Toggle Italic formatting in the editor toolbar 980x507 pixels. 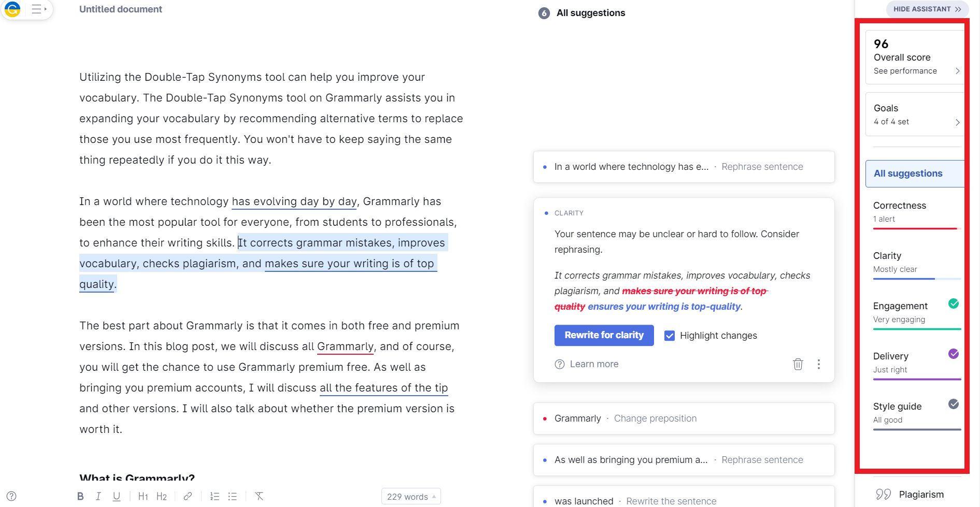pyautogui.click(x=98, y=496)
